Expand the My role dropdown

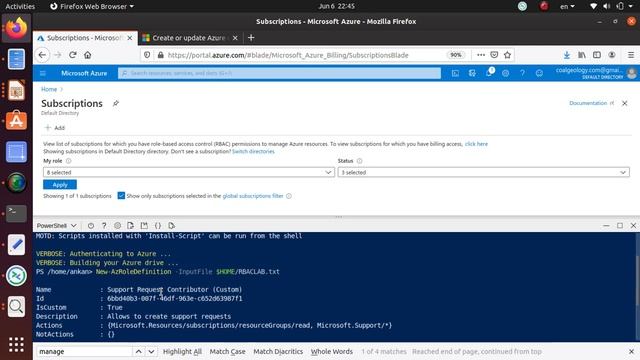click(189, 172)
